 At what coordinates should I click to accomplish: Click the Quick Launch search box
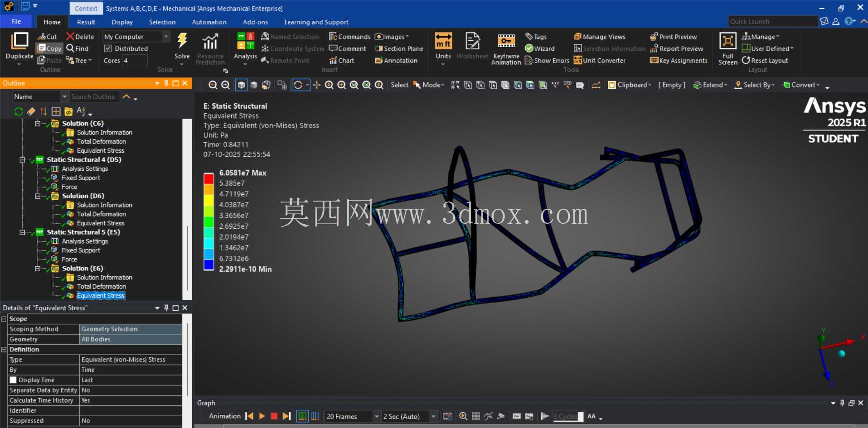coord(773,21)
